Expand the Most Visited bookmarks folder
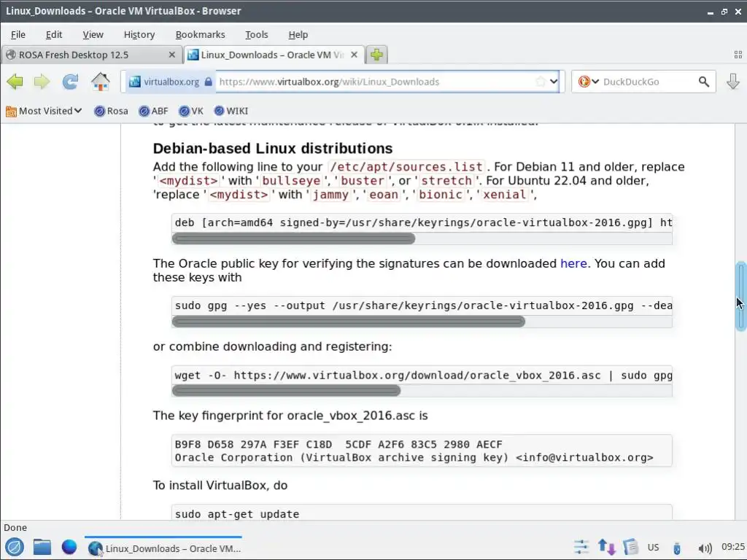The width and height of the screenshot is (747, 560). click(43, 111)
